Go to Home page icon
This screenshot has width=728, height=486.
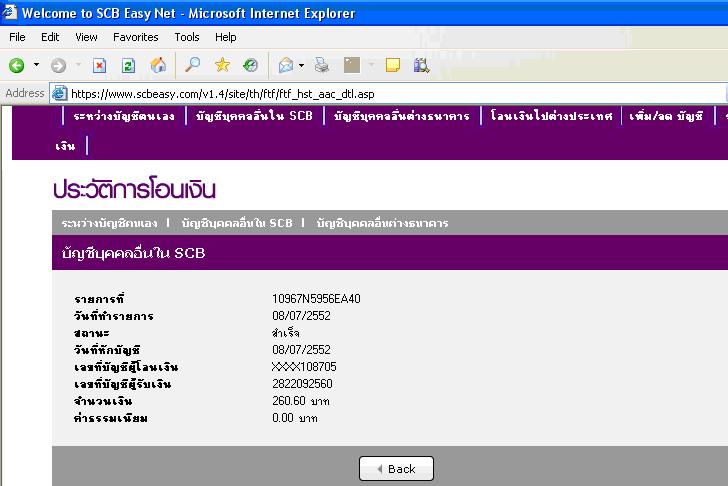click(158, 65)
